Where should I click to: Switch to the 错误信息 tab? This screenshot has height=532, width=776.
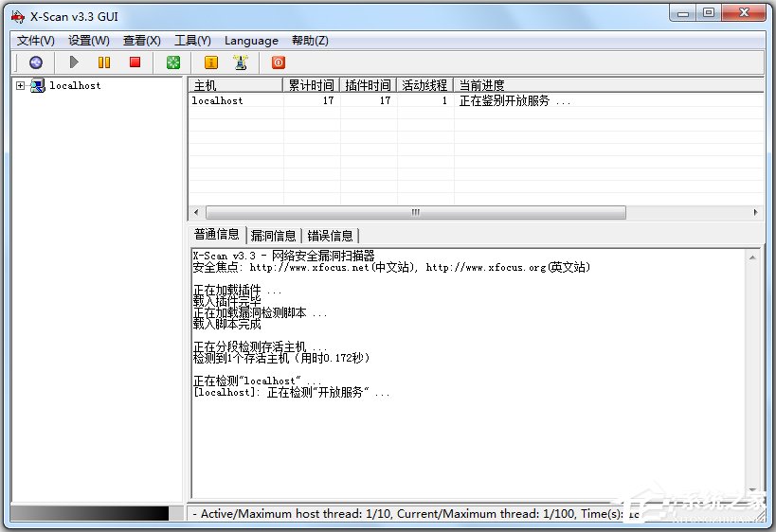[330, 236]
